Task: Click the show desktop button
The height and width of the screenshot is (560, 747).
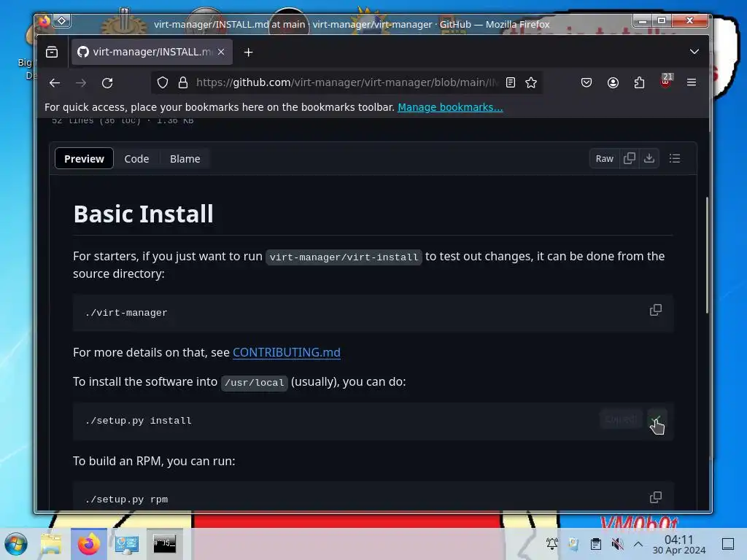Action: (x=728, y=544)
